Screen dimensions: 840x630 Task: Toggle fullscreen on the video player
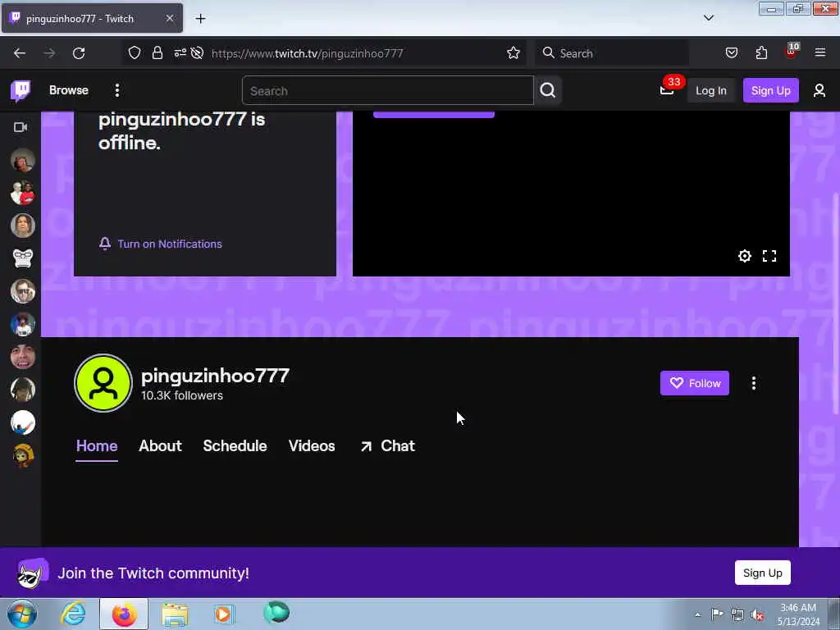pyautogui.click(x=769, y=256)
